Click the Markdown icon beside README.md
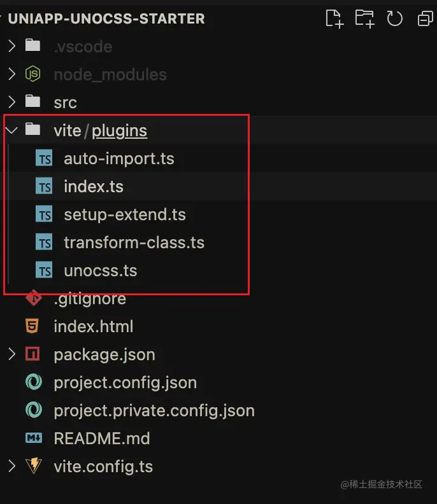The height and width of the screenshot is (504, 437). [x=34, y=438]
